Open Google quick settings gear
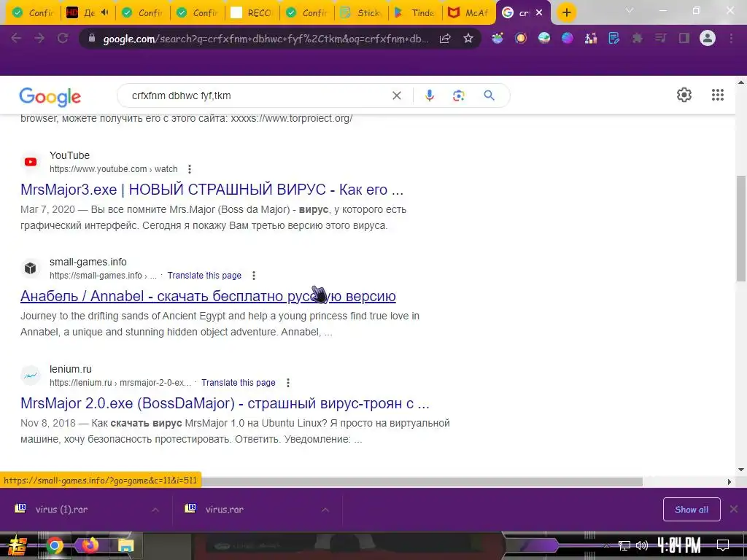Viewport: 747px width, 560px height. tap(684, 95)
